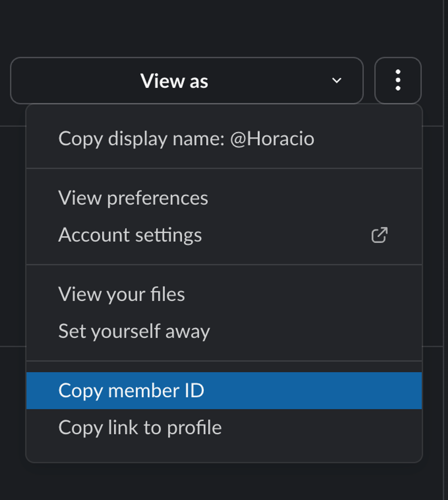This screenshot has width=448, height=500.
Task: Click the 'View as' label text
Action: point(174,81)
